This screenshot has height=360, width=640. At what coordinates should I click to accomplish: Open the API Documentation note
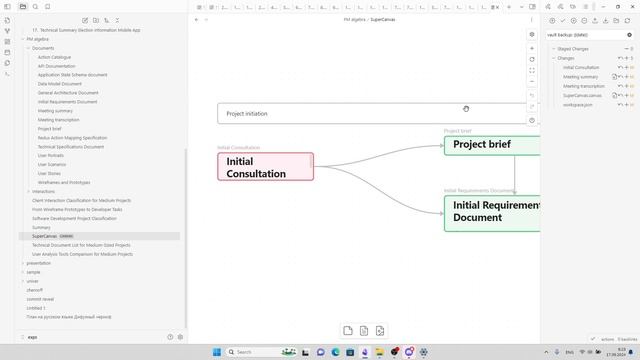[56, 66]
